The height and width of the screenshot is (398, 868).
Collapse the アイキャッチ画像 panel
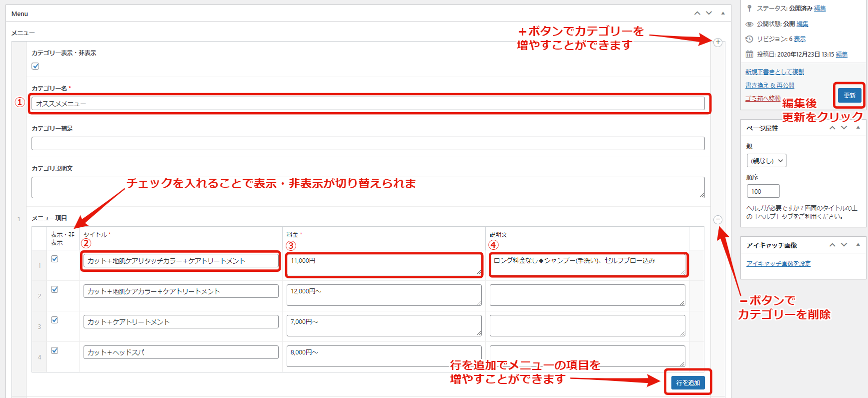(858, 245)
